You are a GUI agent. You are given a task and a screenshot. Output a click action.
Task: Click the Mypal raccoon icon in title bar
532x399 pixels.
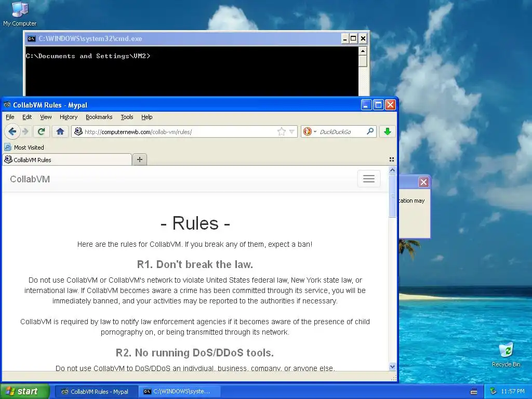[7, 105]
